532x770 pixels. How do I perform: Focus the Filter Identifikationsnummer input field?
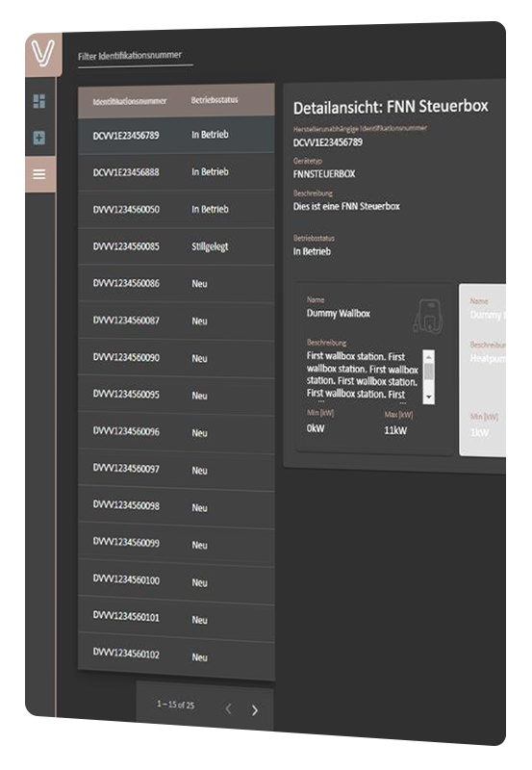(135, 57)
